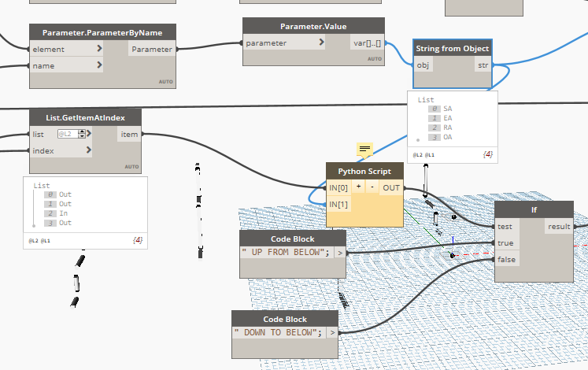Add an input with Python Script plus button
The width and height of the screenshot is (588, 370).
[x=358, y=187]
